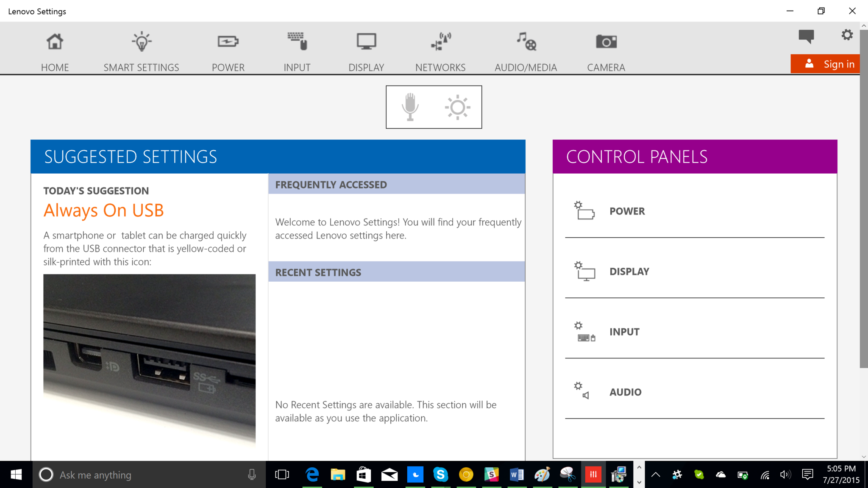Open the OneDrive cloud tray icon
Screen dimensions: 868x488
pos(721,475)
